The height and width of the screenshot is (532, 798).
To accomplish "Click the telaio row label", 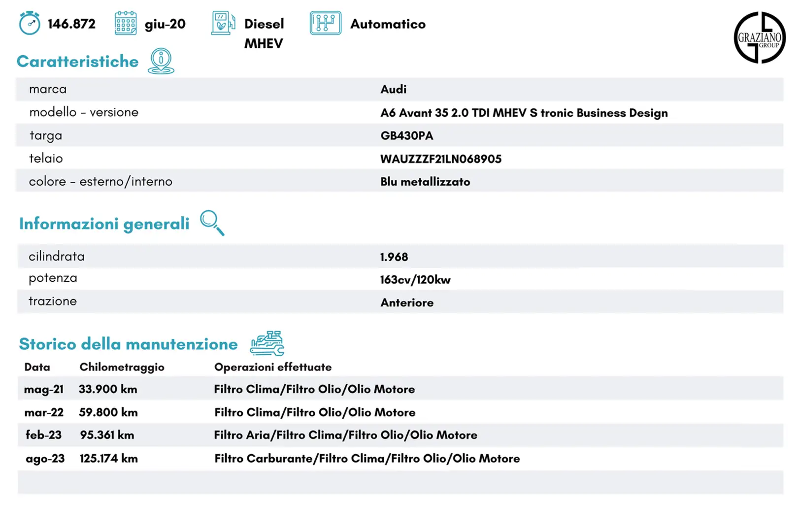I will pyautogui.click(x=46, y=158).
